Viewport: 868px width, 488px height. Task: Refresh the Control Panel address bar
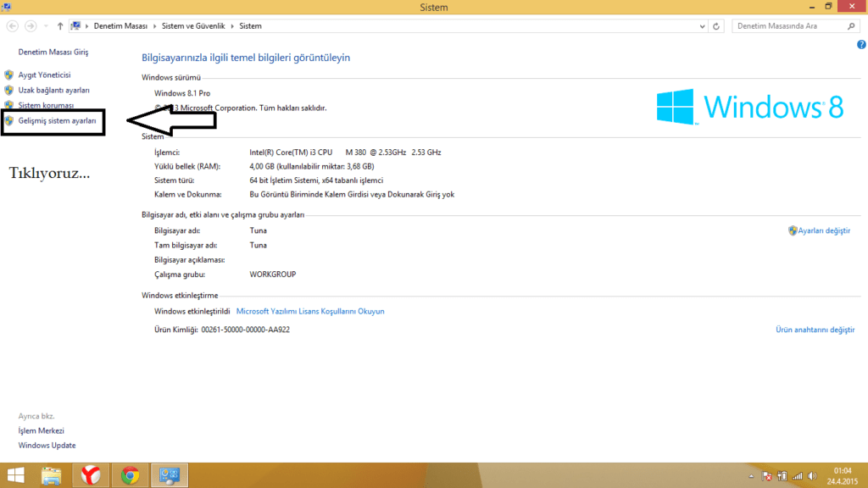point(717,26)
